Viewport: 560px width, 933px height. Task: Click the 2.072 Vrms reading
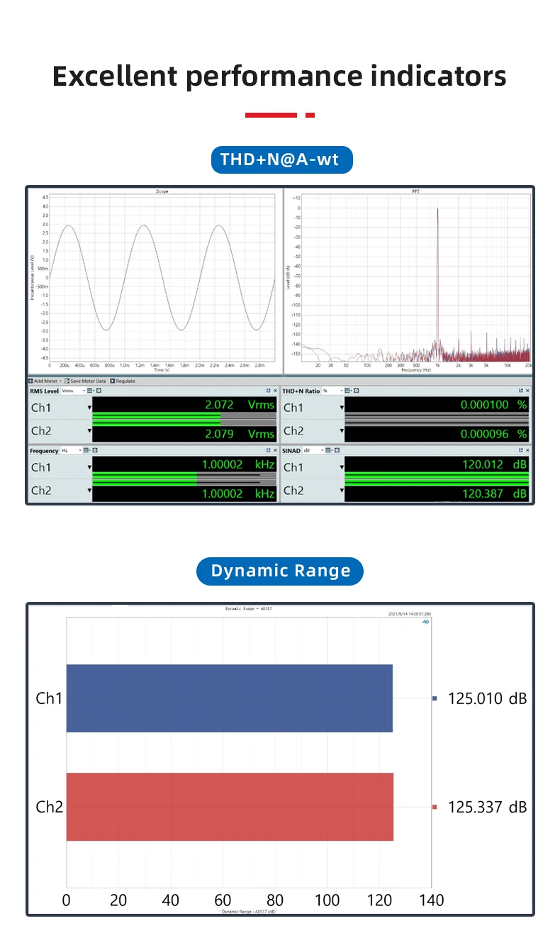[x=240, y=405]
